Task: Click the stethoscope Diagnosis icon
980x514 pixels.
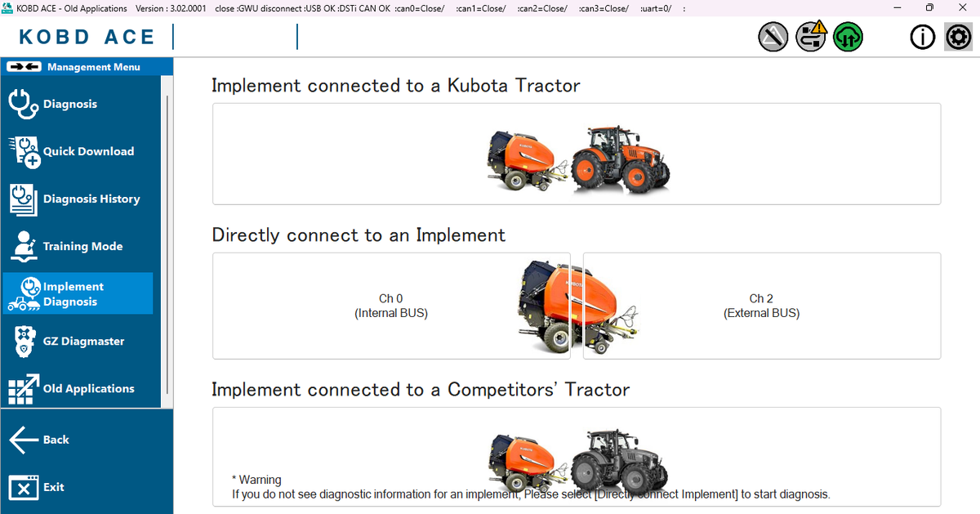Action: pyautogui.click(x=23, y=104)
